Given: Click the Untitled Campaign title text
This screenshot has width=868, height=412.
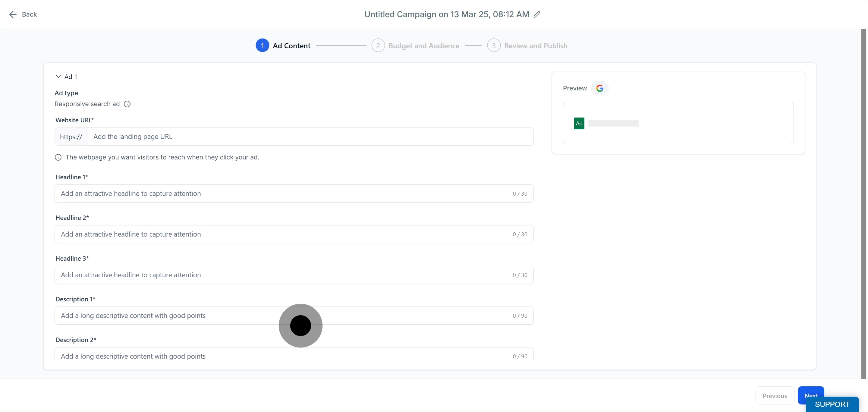Looking at the screenshot, I should tap(446, 14).
